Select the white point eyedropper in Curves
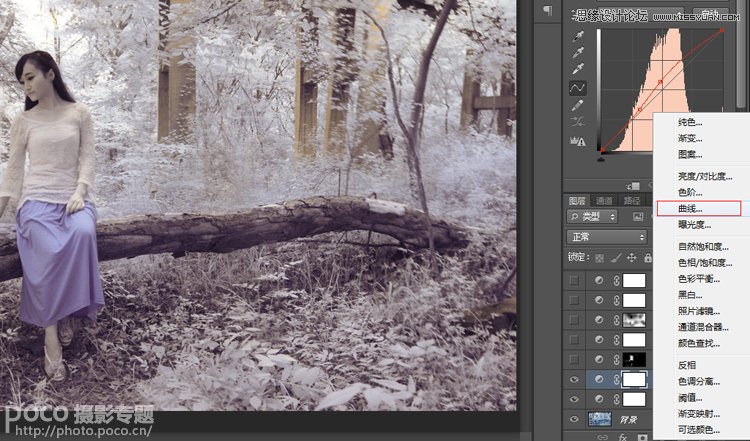The width and height of the screenshot is (750, 441). [x=578, y=70]
